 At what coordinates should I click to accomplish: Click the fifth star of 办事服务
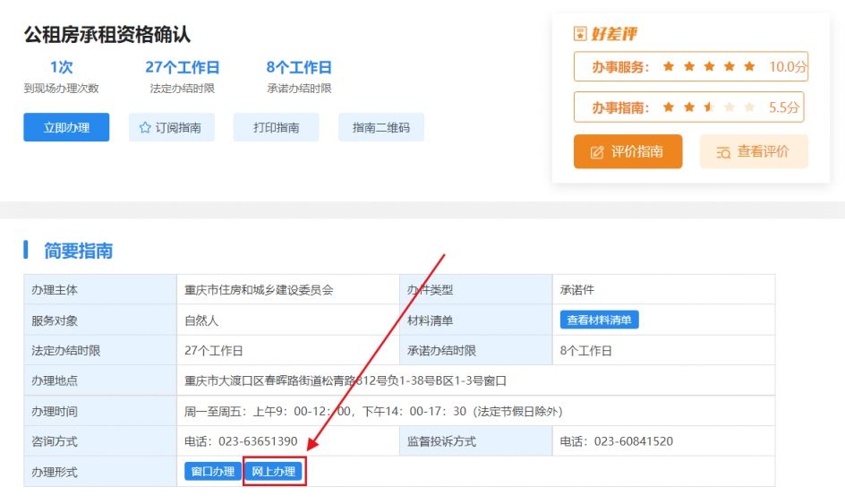point(749,66)
